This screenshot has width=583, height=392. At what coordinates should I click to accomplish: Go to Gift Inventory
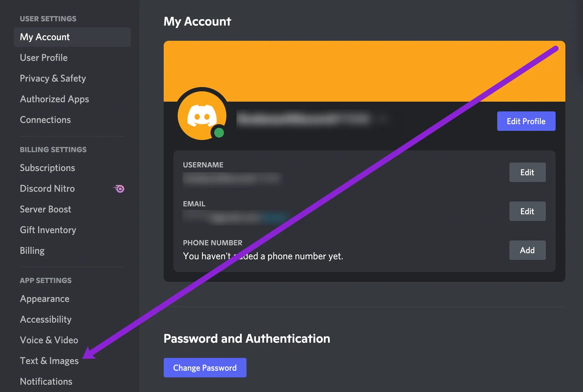tap(48, 230)
